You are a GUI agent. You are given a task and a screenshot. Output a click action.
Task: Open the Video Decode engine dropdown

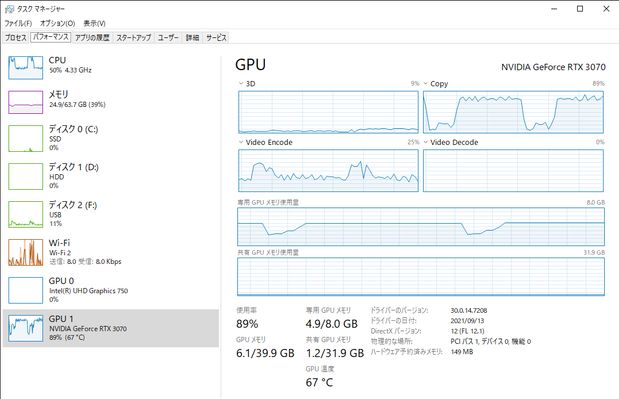pyautogui.click(x=426, y=142)
